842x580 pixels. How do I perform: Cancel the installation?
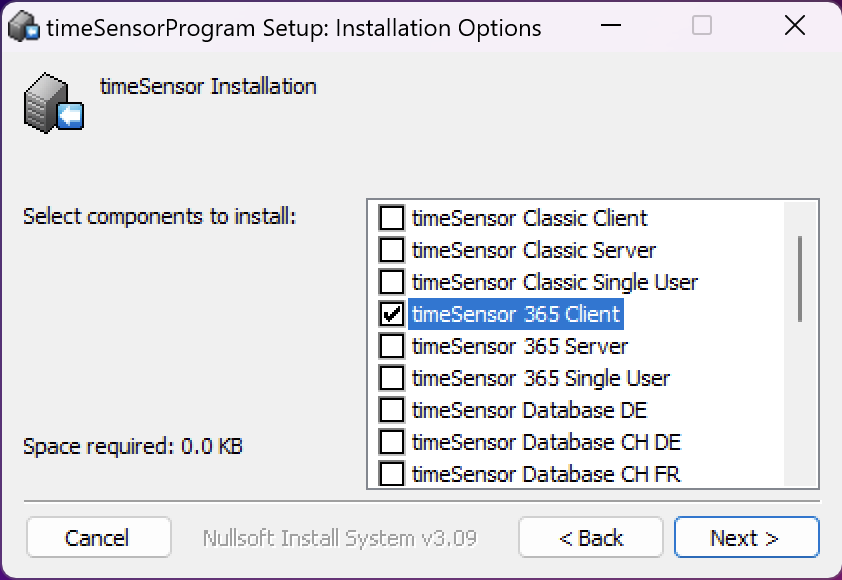99,537
